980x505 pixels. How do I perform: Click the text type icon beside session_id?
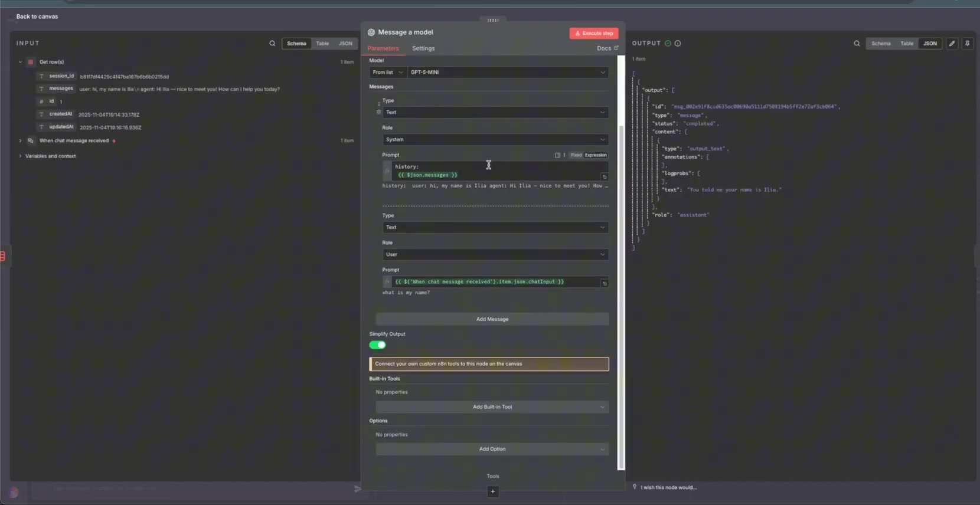click(41, 76)
